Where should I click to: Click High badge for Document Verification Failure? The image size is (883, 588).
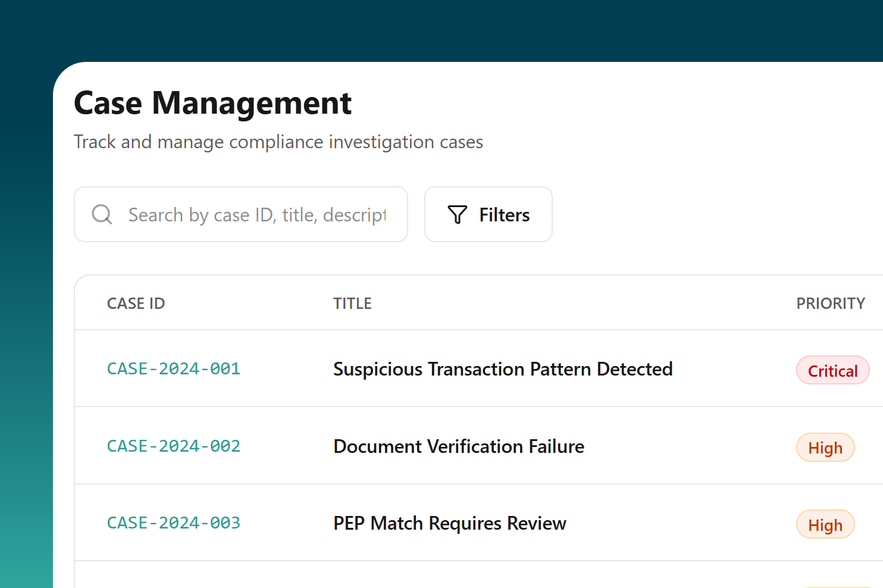pos(825,448)
